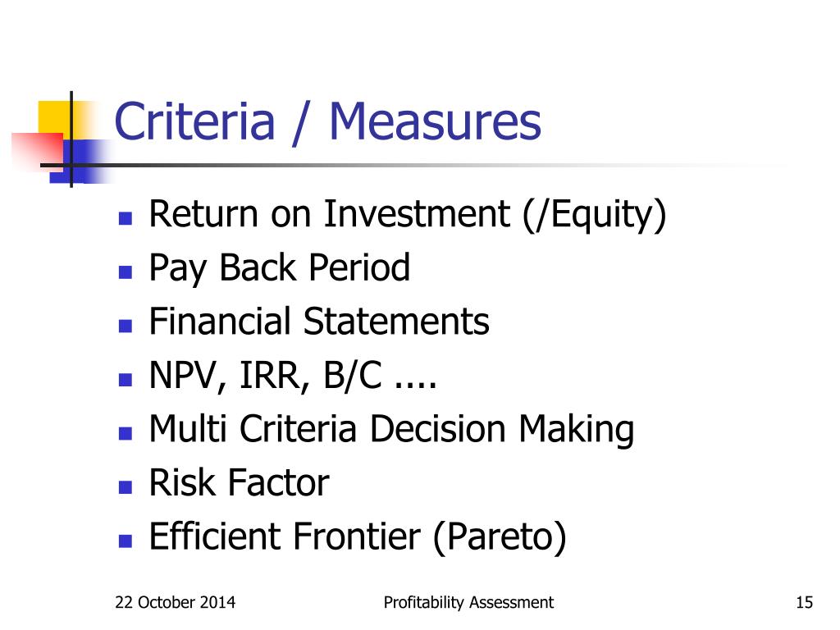
Task: Click the bullet beside Risk Factor
Action: tap(126, 487)
